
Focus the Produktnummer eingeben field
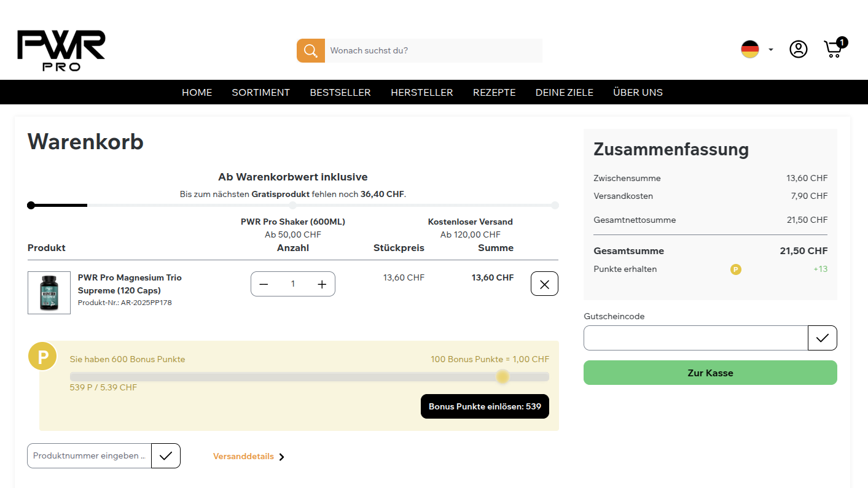point(89,455)
